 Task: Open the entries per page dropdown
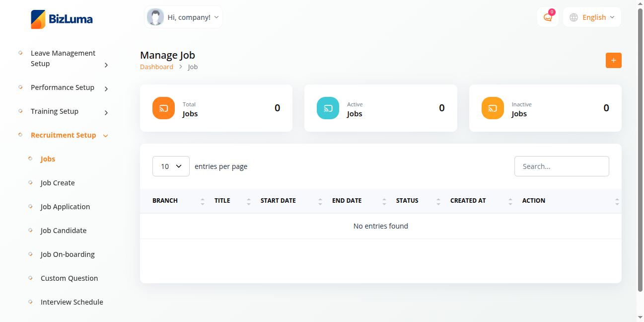point(171,166)
